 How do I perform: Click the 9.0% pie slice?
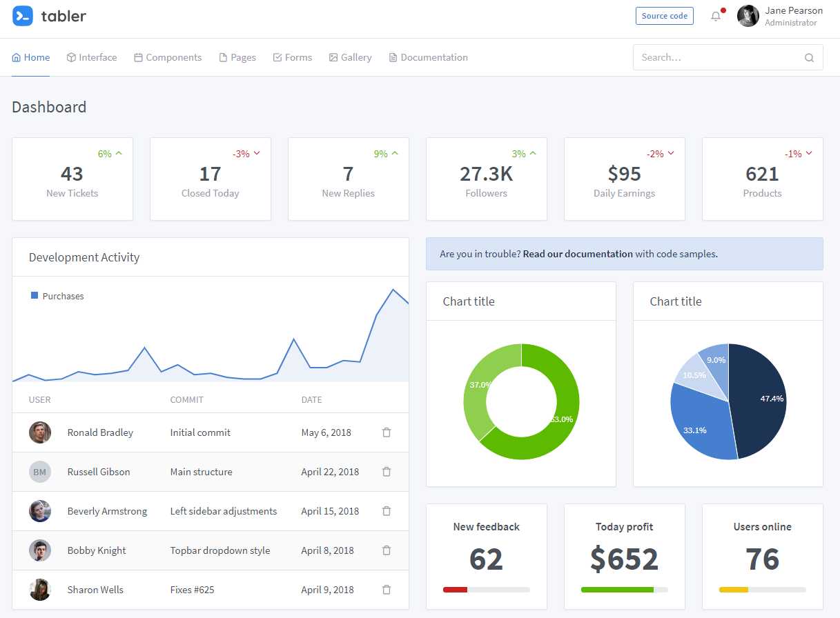coord(715,361)
